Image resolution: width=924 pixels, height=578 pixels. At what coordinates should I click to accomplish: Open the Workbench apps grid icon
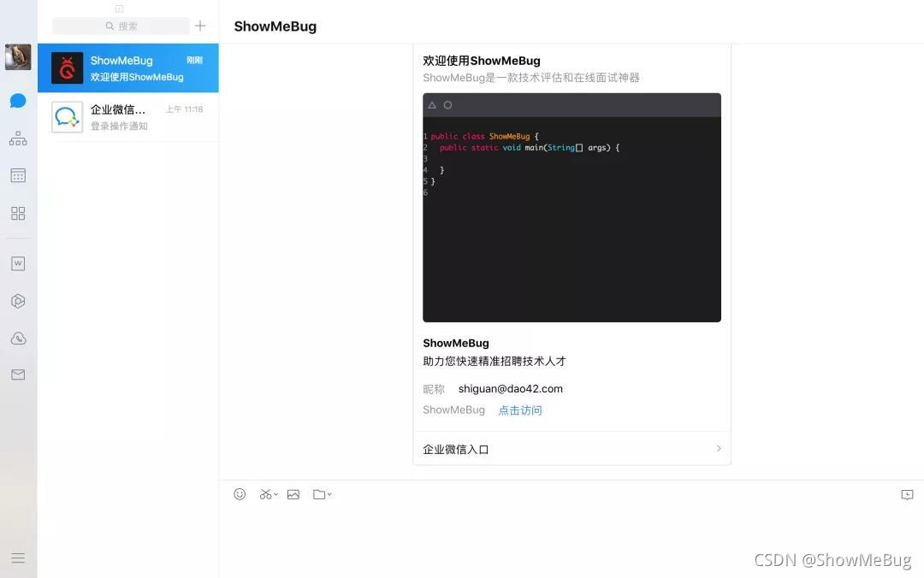pos(18,213)
